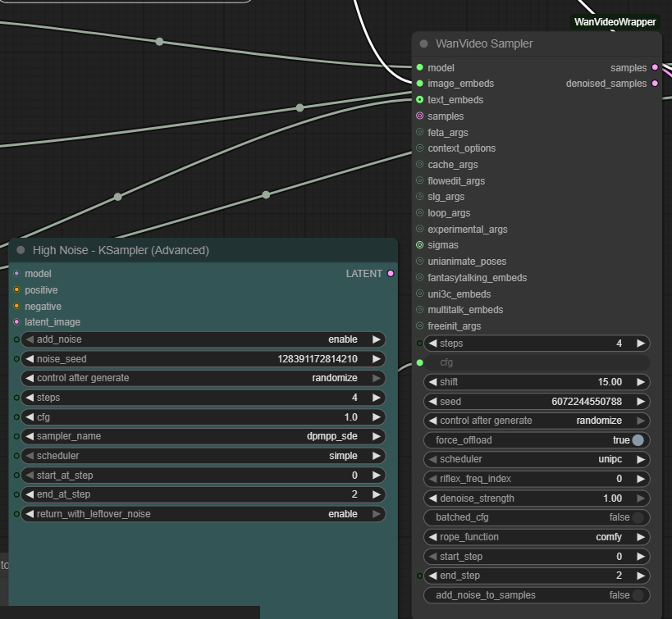
Task: Click the WanVideoWrapper badge label
Action: (x=615, y=22)
